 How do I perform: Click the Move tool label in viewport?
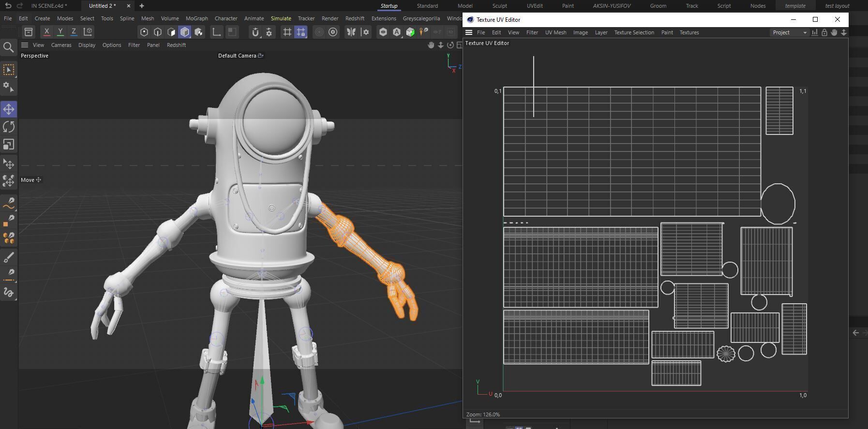(31, 180)
